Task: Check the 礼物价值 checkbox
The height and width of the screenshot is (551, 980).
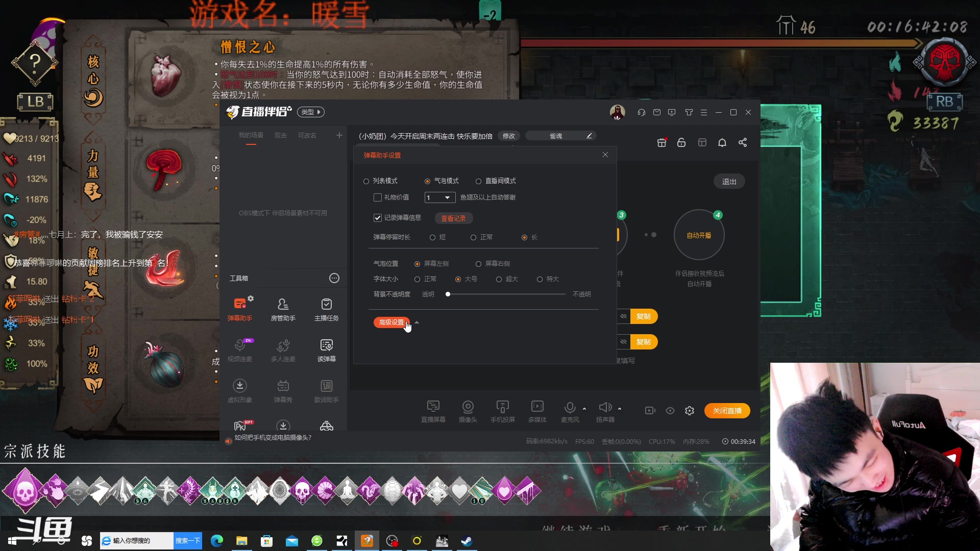Action: coord(378,197)
